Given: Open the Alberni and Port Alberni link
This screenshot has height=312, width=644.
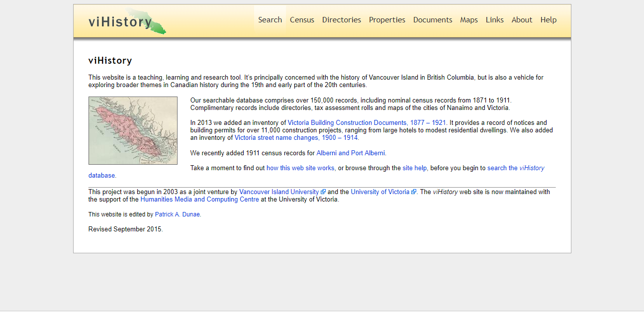Looking at the screenshot, I should (x=351, y=153).
